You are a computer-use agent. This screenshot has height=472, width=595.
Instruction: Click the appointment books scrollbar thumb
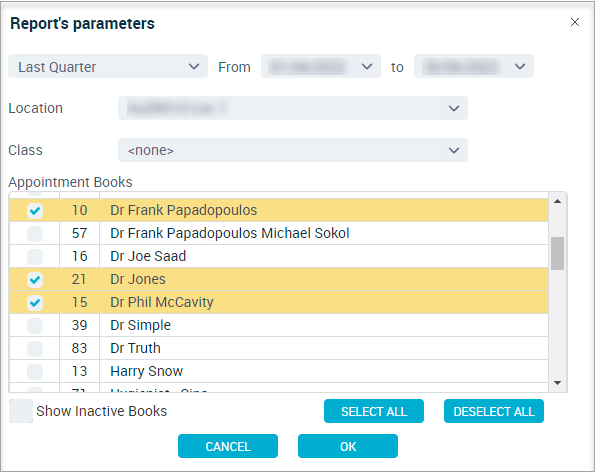(x=557, y=253)
